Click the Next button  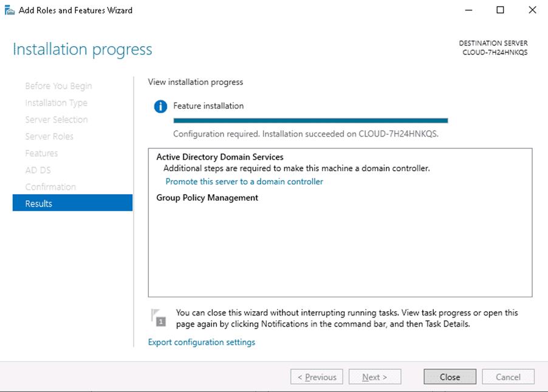coord(375,377)
